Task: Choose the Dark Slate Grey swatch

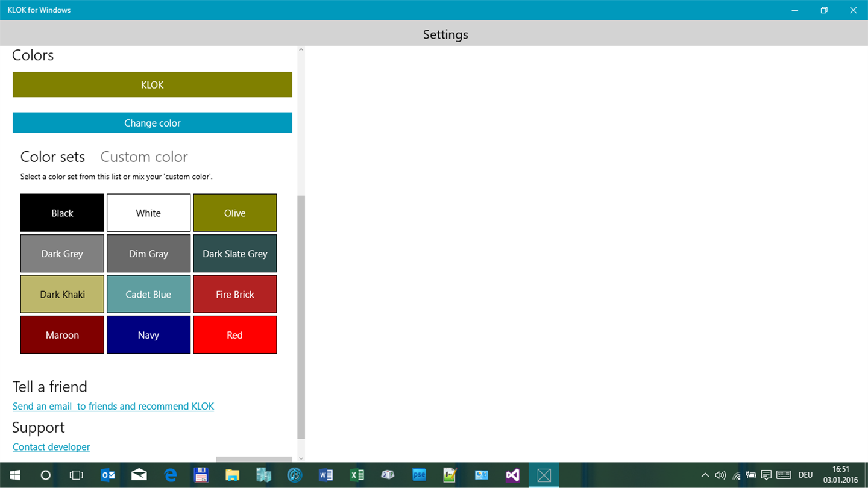Action: (235, 254)
